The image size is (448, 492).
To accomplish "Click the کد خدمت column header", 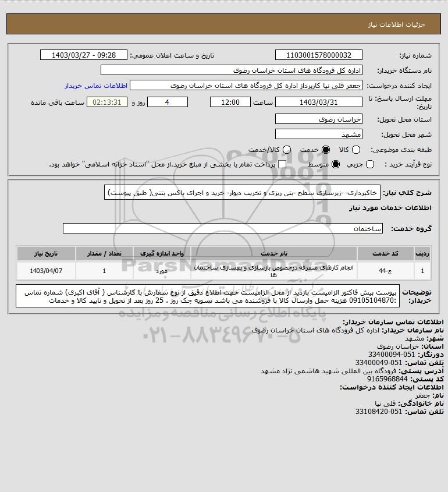I will (385, 253).
